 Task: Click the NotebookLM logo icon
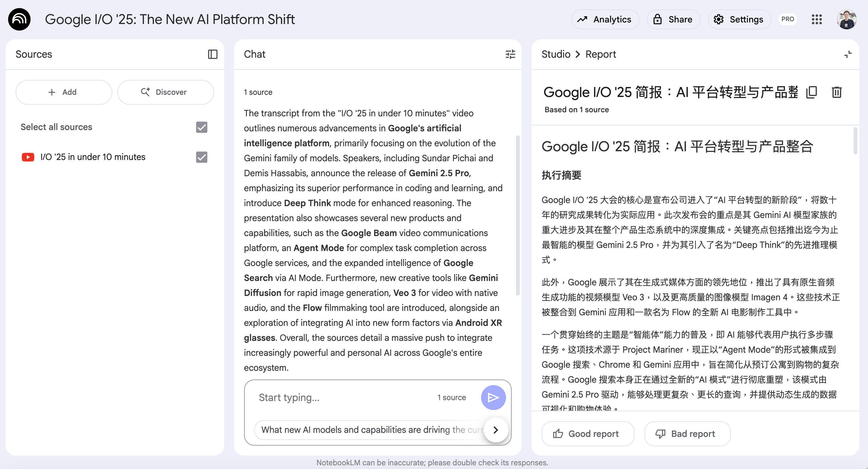coord(19,19)
